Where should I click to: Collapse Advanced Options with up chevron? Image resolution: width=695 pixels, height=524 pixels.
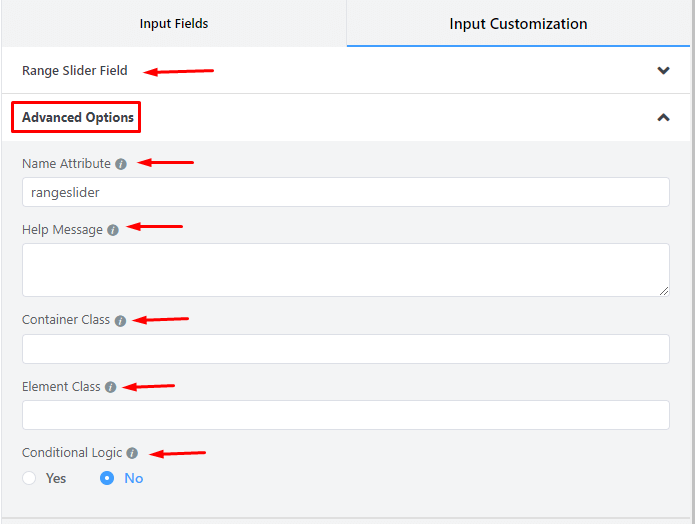663,117
